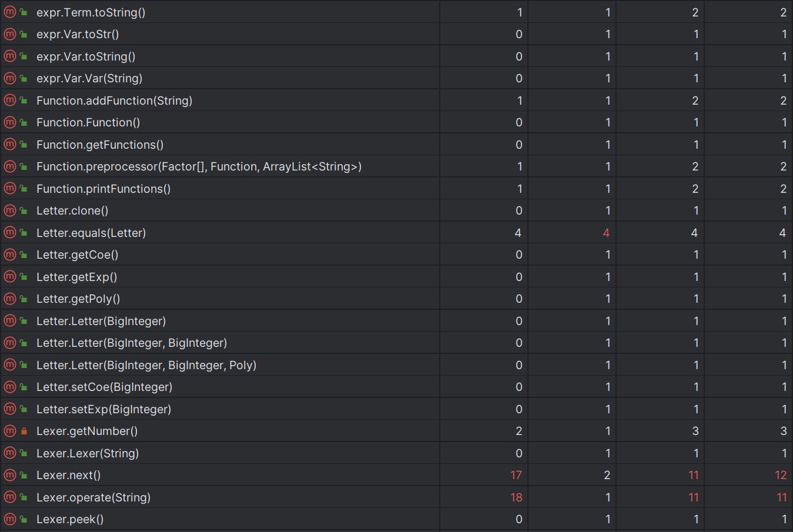Click the method icon beside expr.Term.toString()
793x532 pixels.
coord(10,12)
